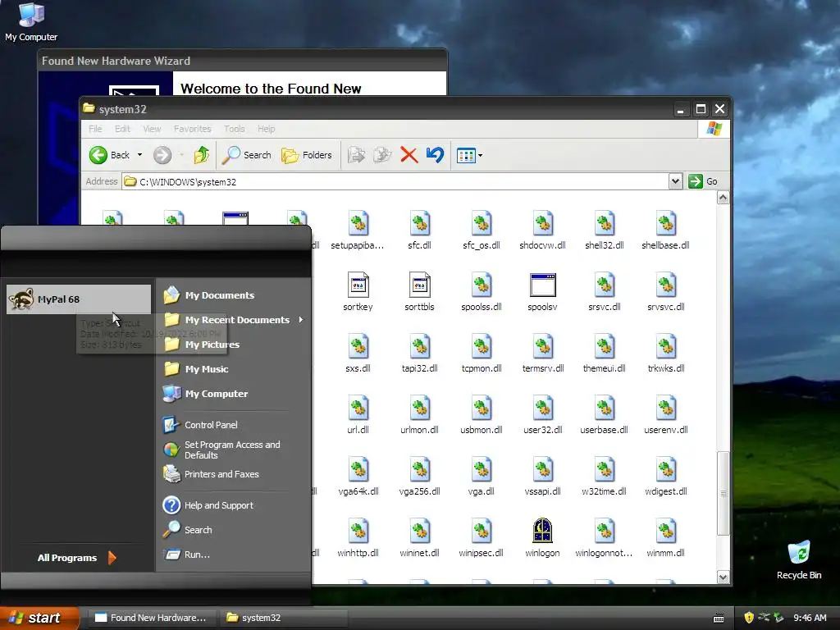Select the urlmon.dll file icon
Viewport: 840px width, 630px height.
[x=419, y=409]
